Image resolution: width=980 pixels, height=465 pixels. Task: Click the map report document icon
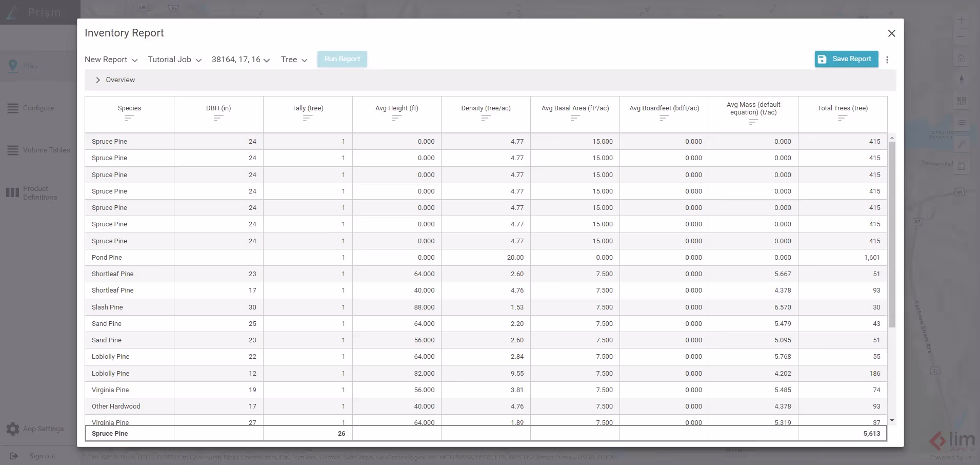[962, 166]
